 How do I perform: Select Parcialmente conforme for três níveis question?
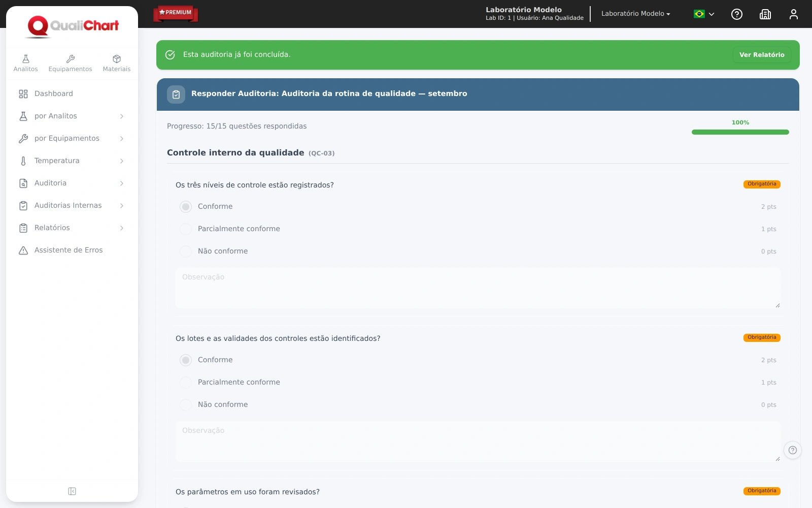186,229
